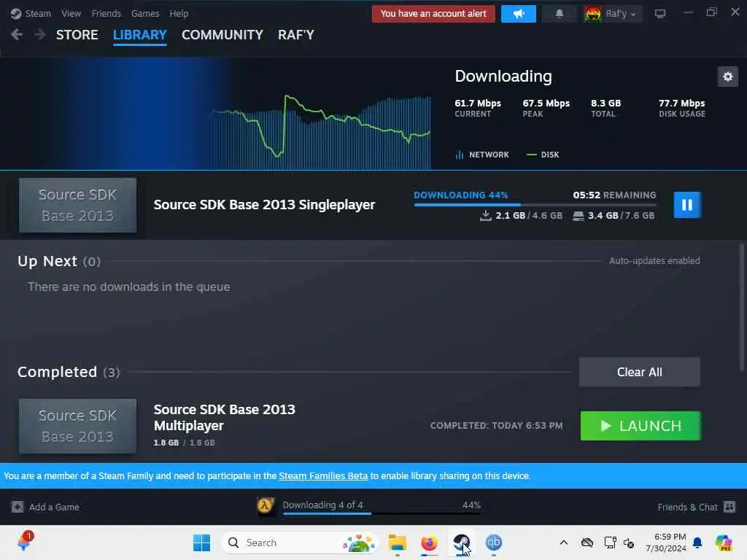
Task: Clear all completed downloads
Action: coord(639,372)
